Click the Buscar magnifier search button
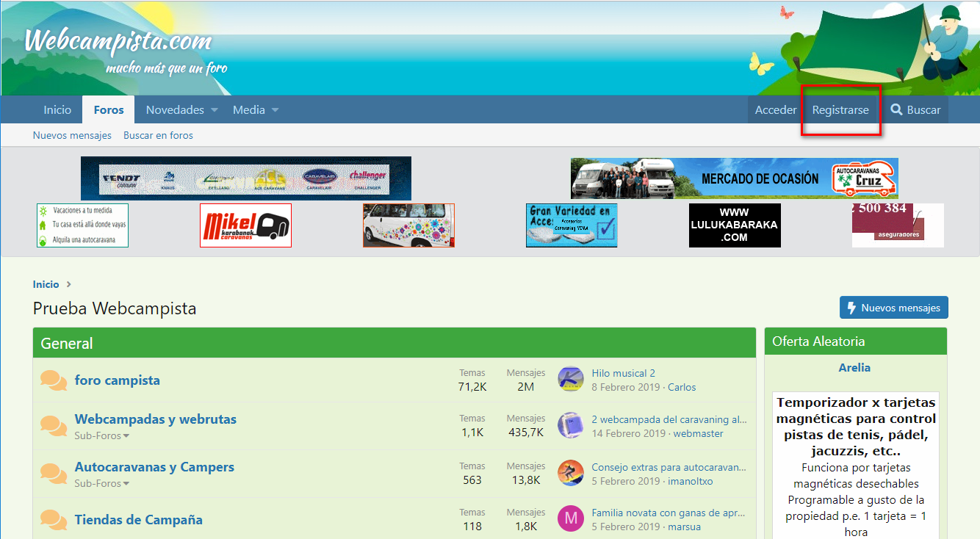 click(915, 109)
